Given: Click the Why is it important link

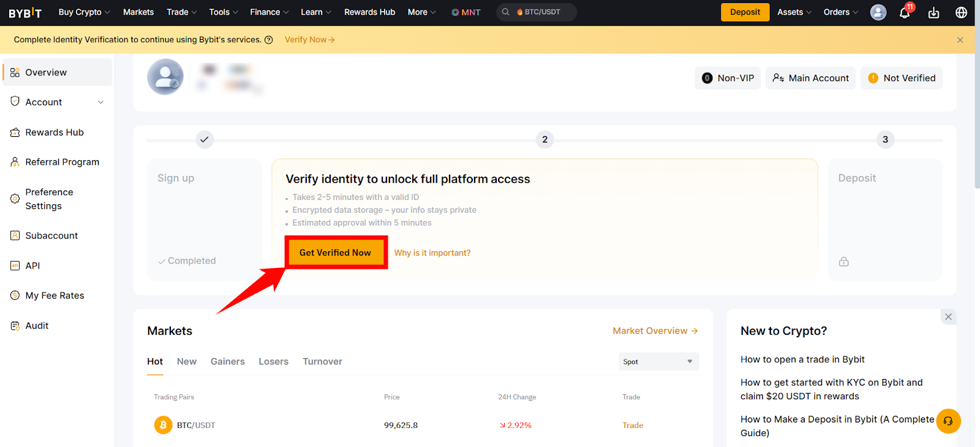Looking at the screenshot, I should click(432, 253).
